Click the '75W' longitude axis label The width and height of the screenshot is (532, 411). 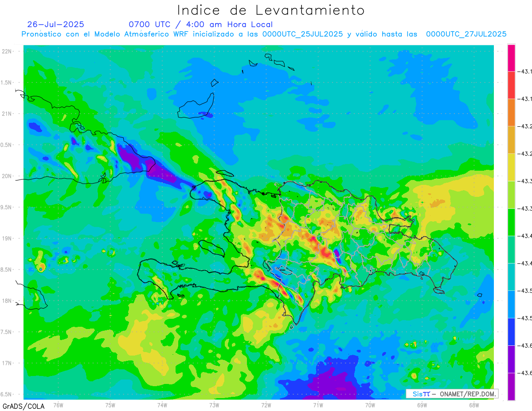click(110, 405)
